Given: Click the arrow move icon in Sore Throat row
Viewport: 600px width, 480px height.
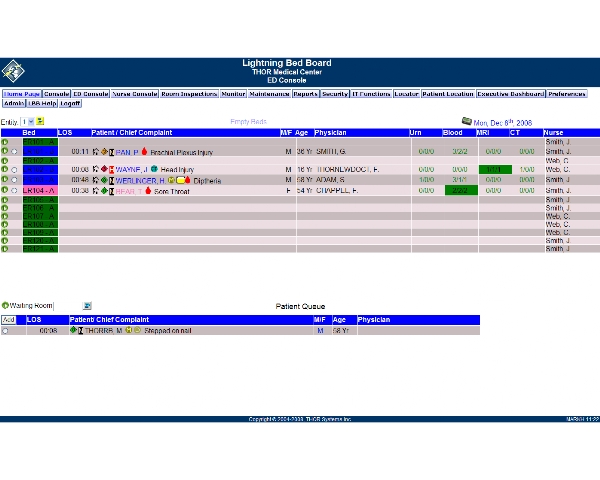Looking at the screenshot, I should click(x=96, y=190).
